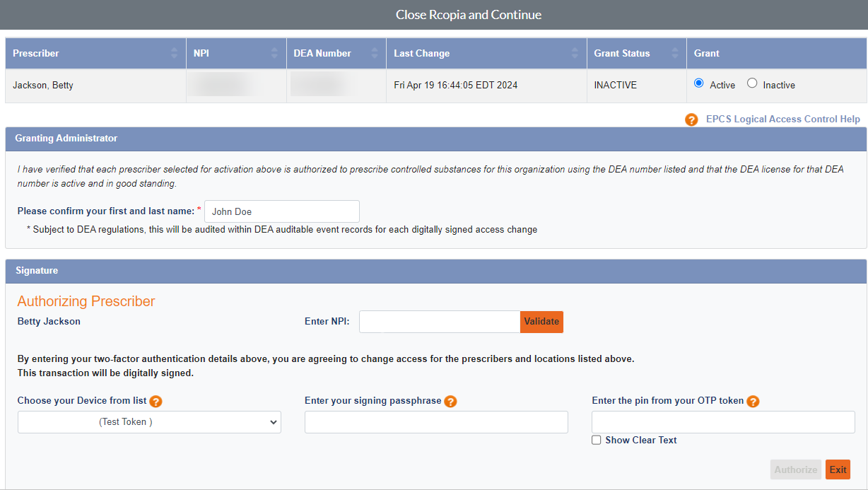Click the Grant column header

[x=776, y=53]
